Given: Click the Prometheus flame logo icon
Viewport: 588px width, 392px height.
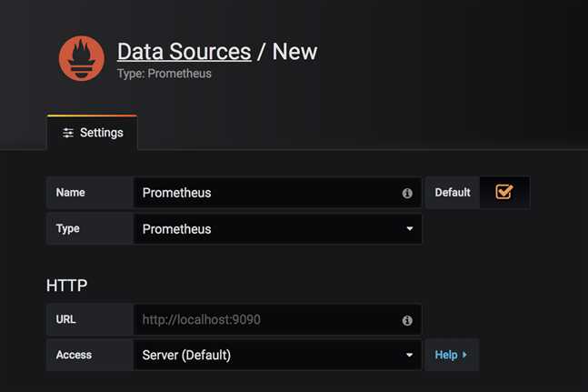Looking at the screenshot, I should point(82,58).
